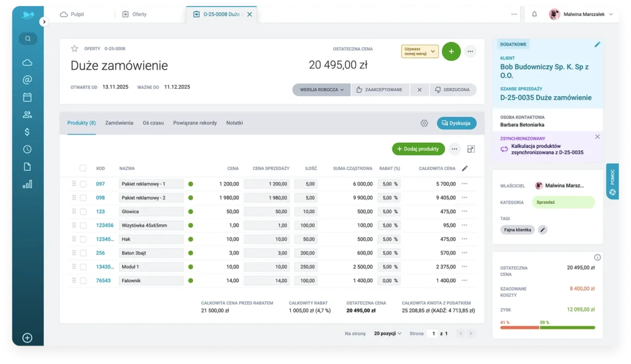Click the expand table view icon
This screenshot has width=631, height=364.
pyautogui.click(x=471, y=149)
